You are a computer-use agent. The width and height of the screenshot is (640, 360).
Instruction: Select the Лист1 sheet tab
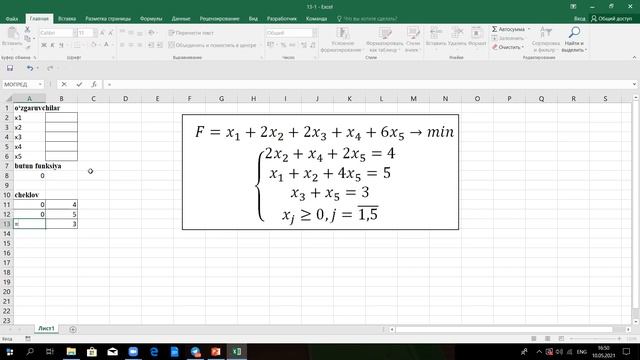pyautogui.click(x=46, y=329)
